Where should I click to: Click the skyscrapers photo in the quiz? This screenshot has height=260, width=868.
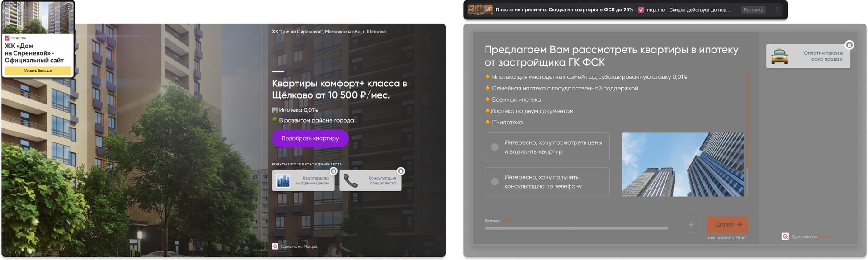pyautogui.click(x=683, y=165)
